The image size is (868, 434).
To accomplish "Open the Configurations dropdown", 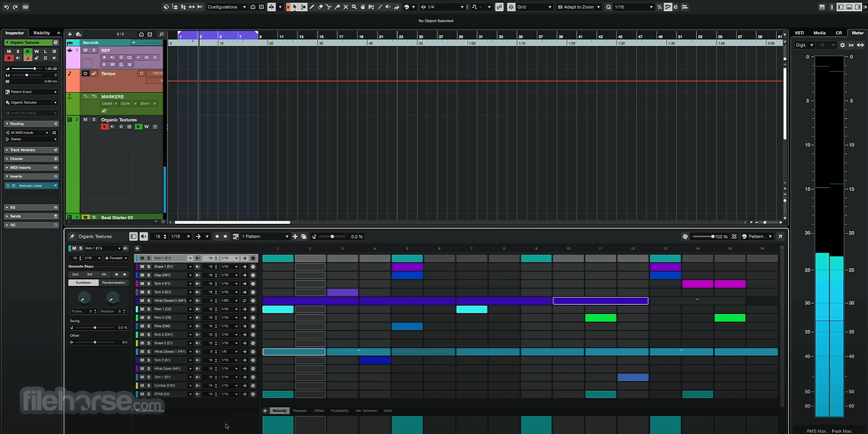I will pos(227,7).
